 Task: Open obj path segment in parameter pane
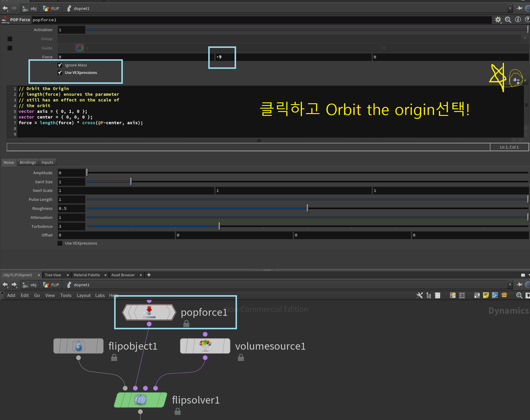(30, 8)
